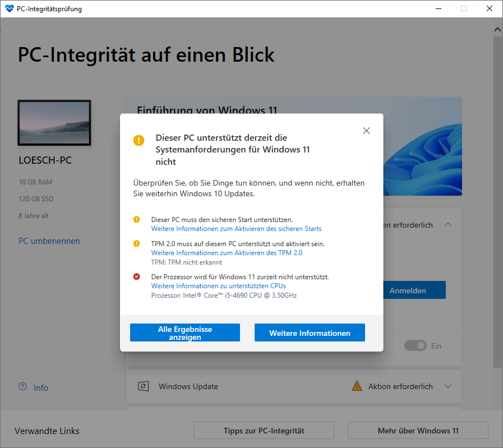Click Weitere Informationen button
Screen dimensions: 503x448
click(x=310, y=333)
